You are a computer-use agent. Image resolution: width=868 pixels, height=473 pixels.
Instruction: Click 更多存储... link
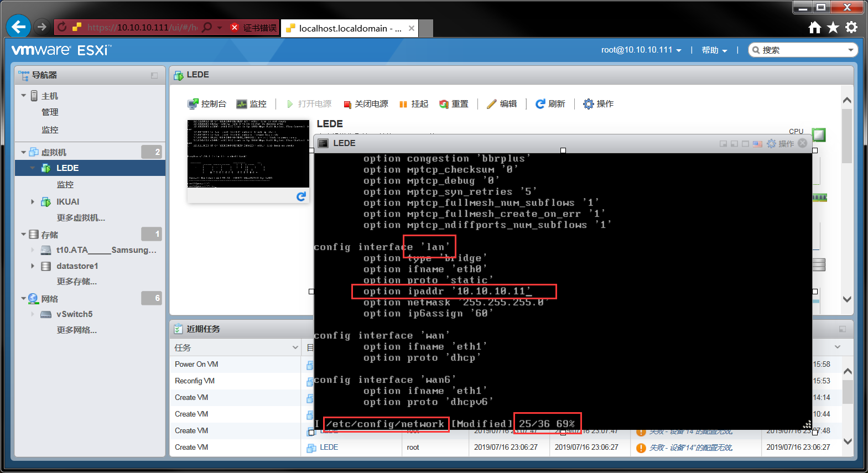[76, 282]
